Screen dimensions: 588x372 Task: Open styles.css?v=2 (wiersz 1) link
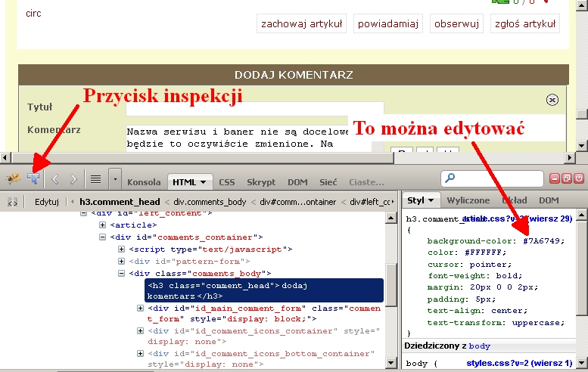[519, 363]
